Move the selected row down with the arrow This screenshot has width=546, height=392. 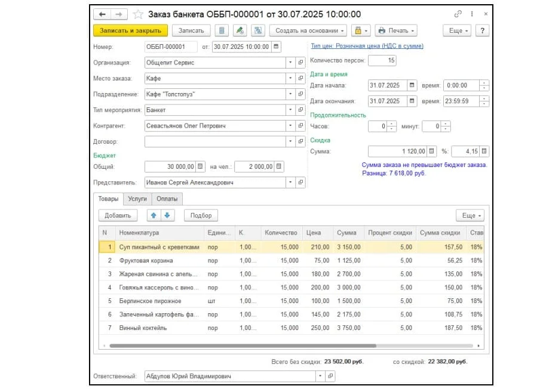point(167,215)
